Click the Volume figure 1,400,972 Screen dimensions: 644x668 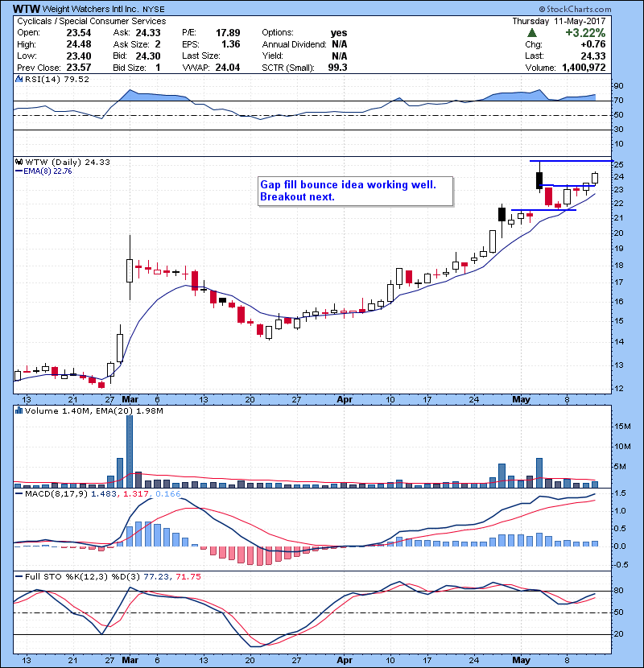584,68
